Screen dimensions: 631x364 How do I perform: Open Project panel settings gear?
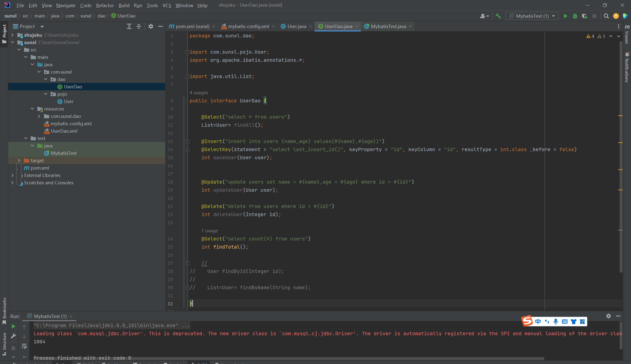[x=151, y=27]
